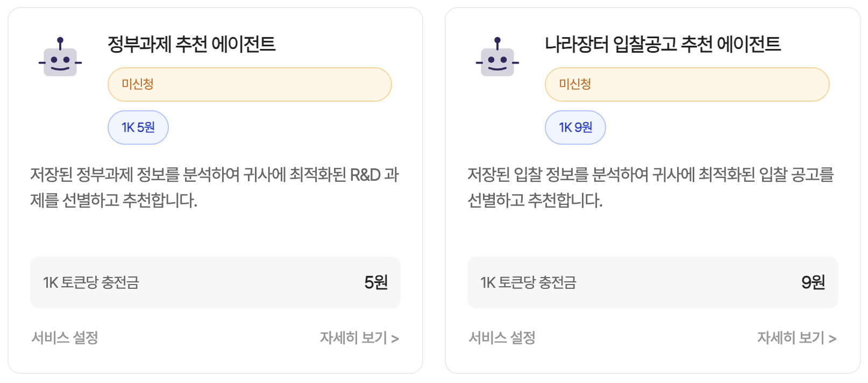Click 미신청 status badge on 정부과제 card
Screen dimensions: 868x383
tap(250, 84)
